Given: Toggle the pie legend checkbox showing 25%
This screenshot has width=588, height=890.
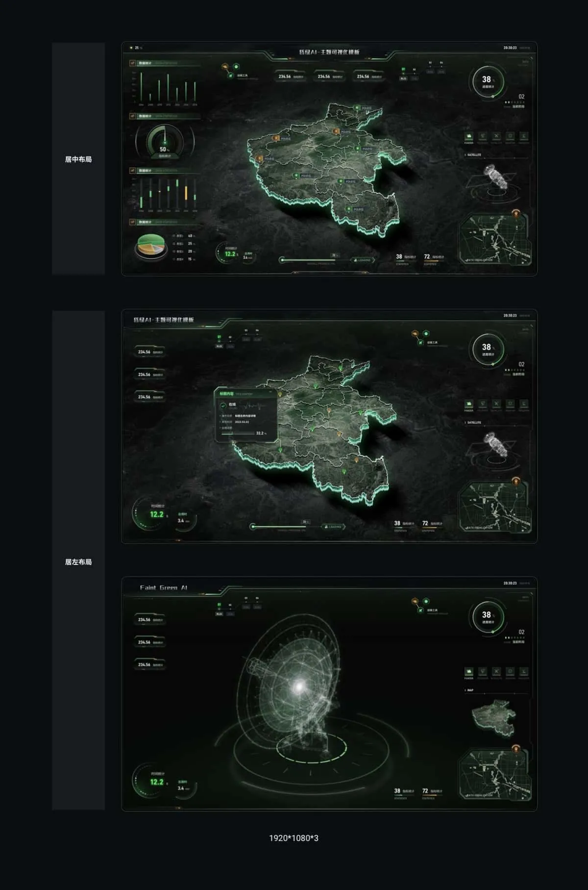Looking at the screenshot, I should 174,243.
